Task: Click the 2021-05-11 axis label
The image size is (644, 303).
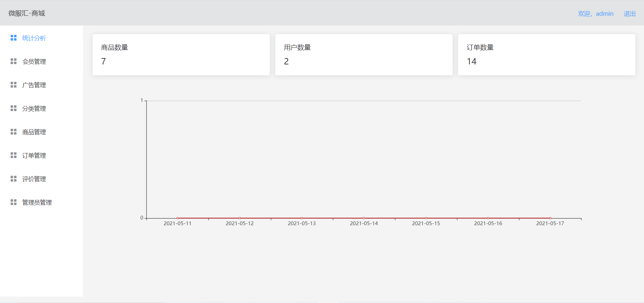Action: pos(177,223)
